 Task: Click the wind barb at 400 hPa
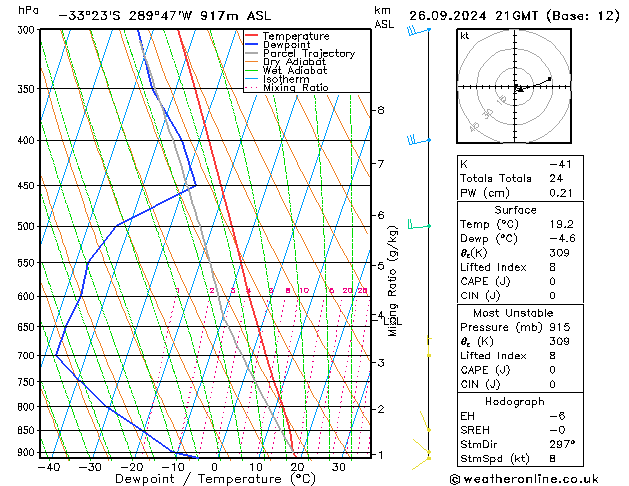[x=418, y=140]
